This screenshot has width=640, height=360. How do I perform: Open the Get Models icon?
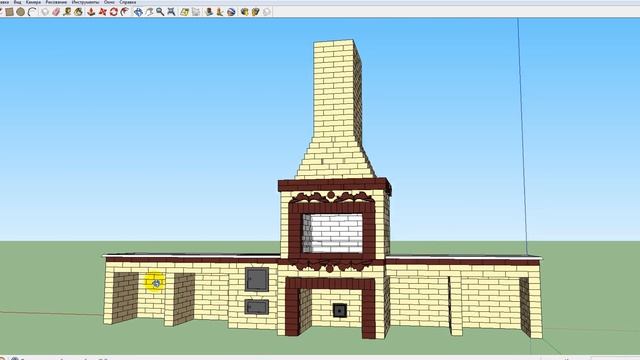pos(244,12)
